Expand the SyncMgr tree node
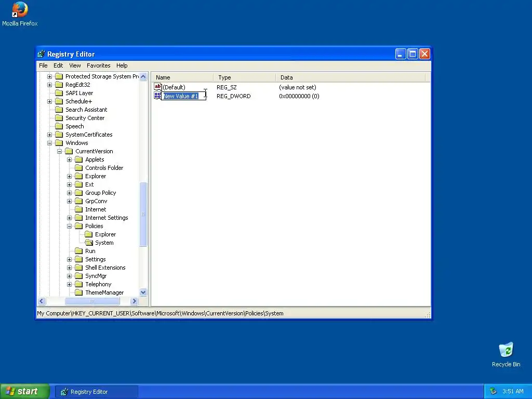This screenshot has width=532, height=399. [69, 276]
